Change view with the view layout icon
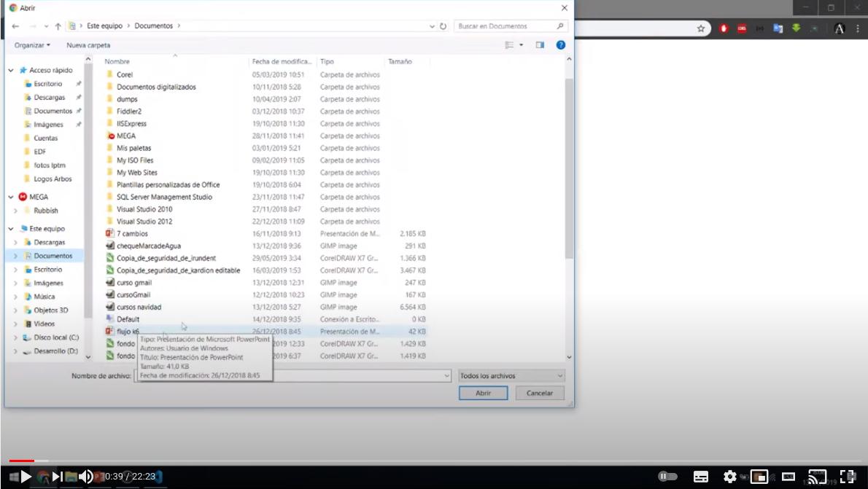 pos(509,44)
